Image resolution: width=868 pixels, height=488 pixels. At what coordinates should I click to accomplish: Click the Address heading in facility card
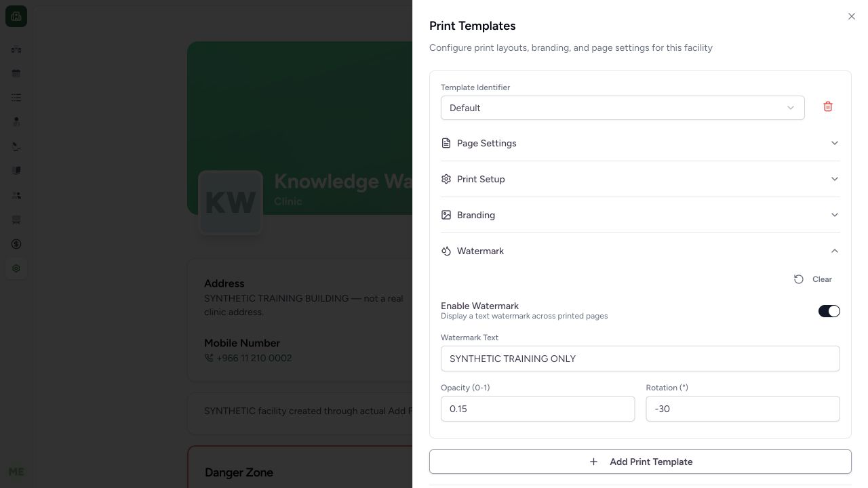click(224, 283)
